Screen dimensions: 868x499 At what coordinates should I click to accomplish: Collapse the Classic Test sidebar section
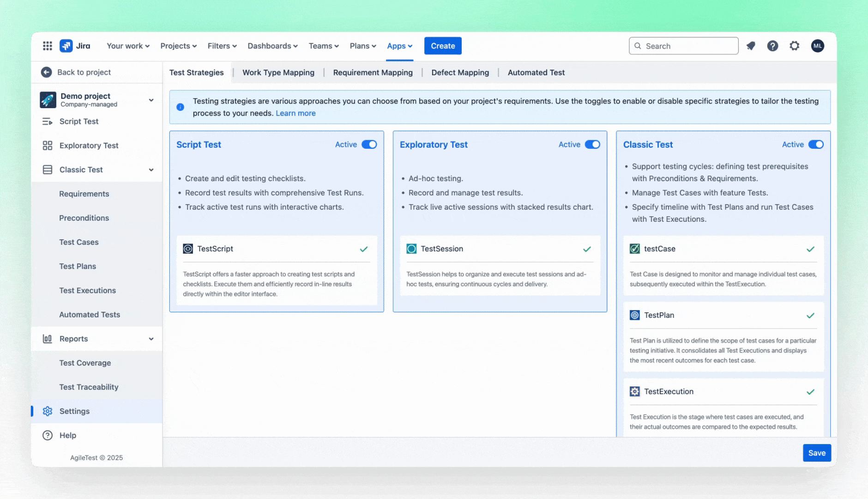click(152, 170)
